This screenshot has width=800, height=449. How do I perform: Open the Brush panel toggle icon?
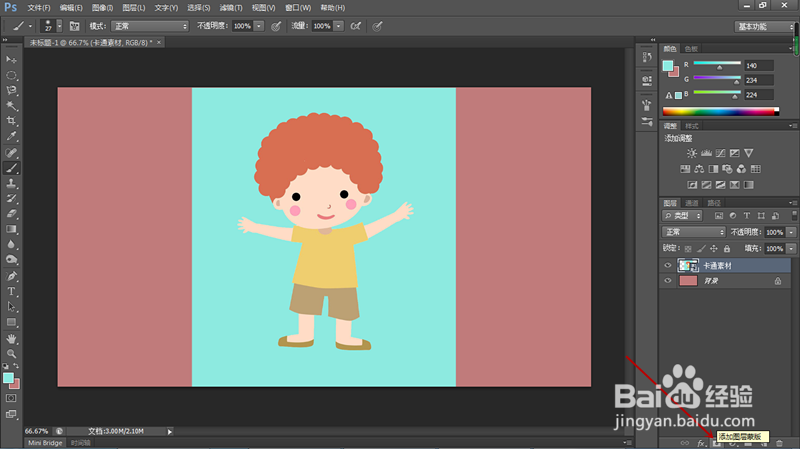74,26
